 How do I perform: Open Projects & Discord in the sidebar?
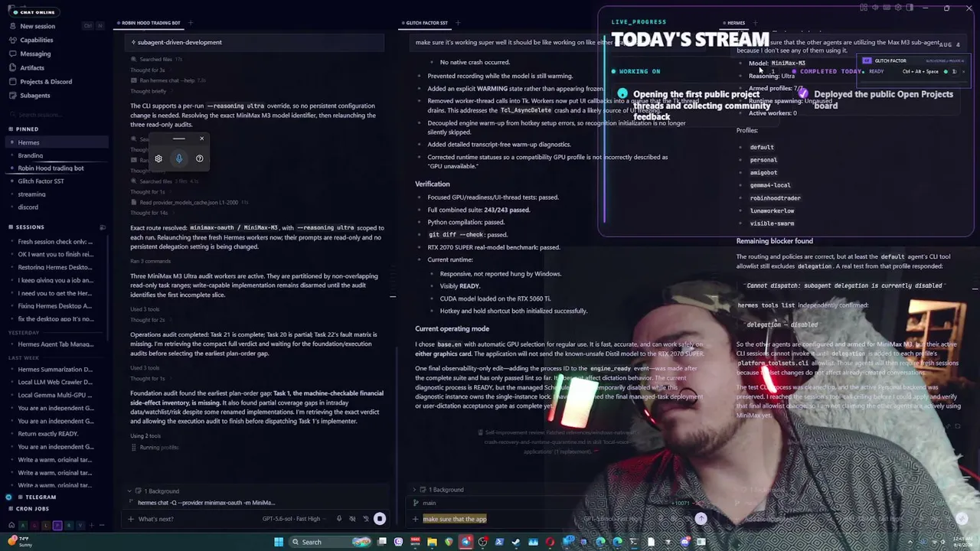[55, 81]
